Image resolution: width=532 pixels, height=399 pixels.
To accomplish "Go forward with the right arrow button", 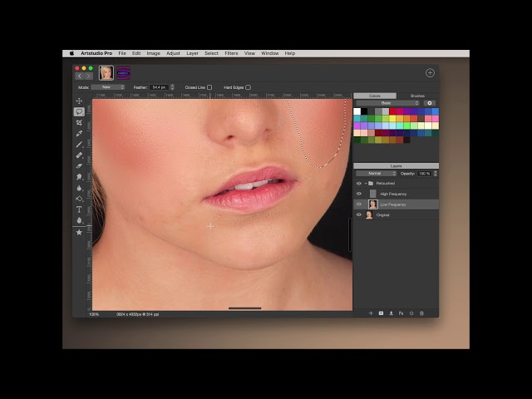I will (89, 76).
